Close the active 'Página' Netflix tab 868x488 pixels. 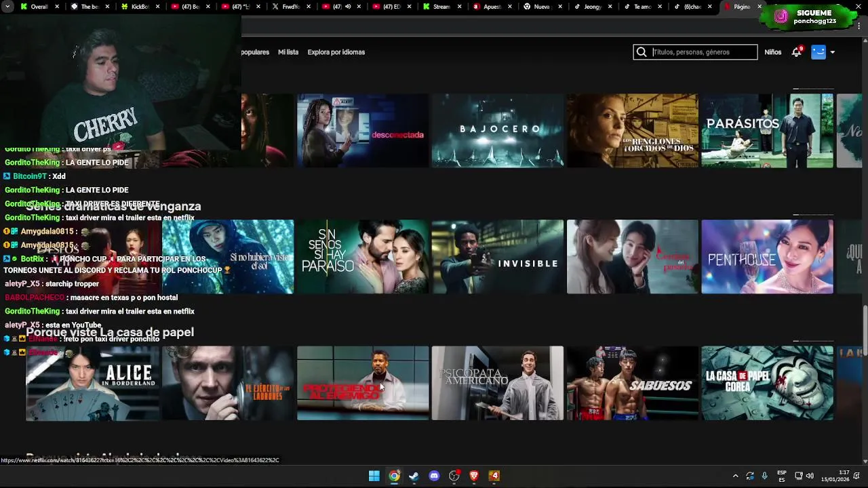click(x=759, y=7)
